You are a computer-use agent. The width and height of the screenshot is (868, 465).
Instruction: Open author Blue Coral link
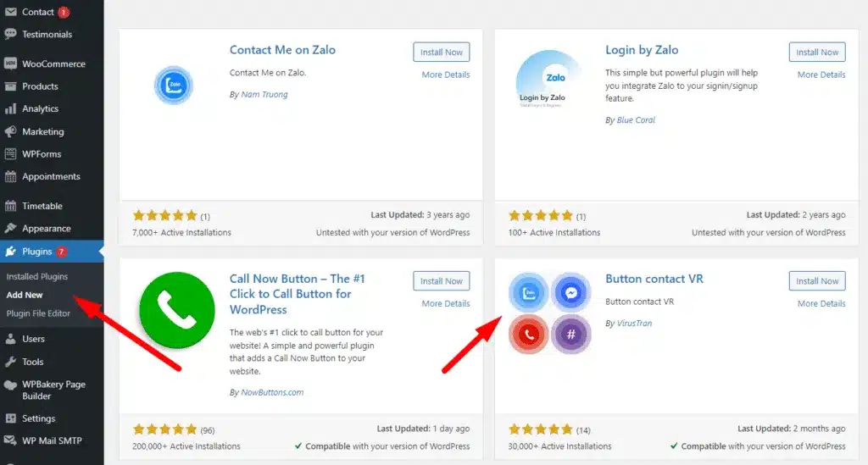point(636,120)
